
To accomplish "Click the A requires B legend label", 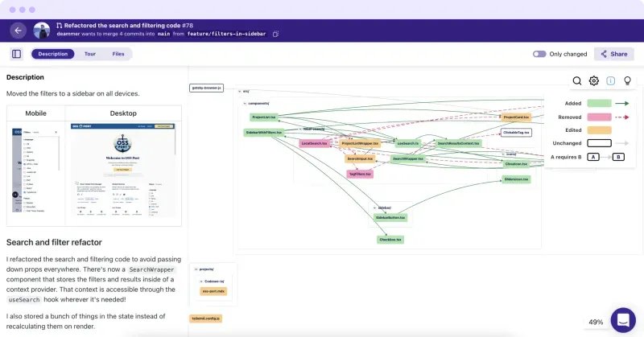I will (566, 157).
